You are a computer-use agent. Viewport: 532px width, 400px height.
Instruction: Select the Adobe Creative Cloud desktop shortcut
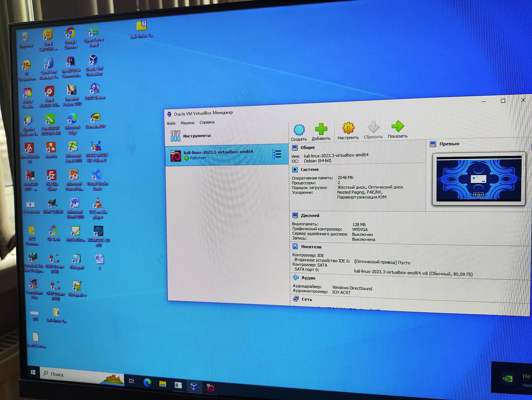28,99
